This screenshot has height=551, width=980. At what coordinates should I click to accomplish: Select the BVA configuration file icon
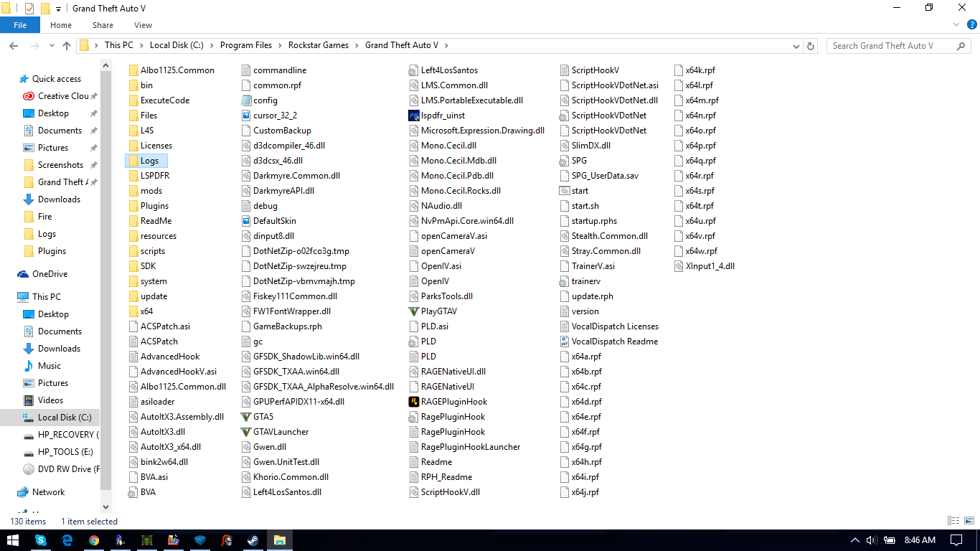(133, 492)
